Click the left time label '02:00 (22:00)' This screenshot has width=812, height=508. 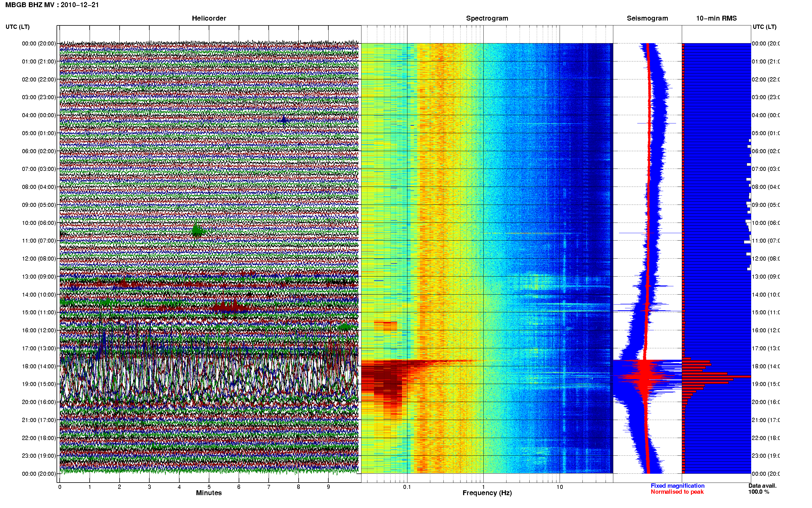pyautogui.click(x=39, y=79)
